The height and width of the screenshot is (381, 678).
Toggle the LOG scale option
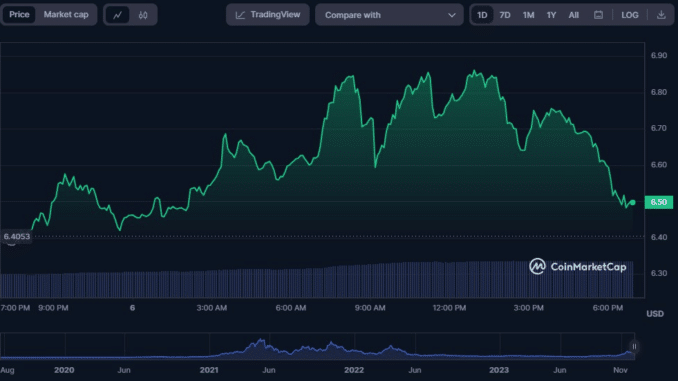click(630, 15)
